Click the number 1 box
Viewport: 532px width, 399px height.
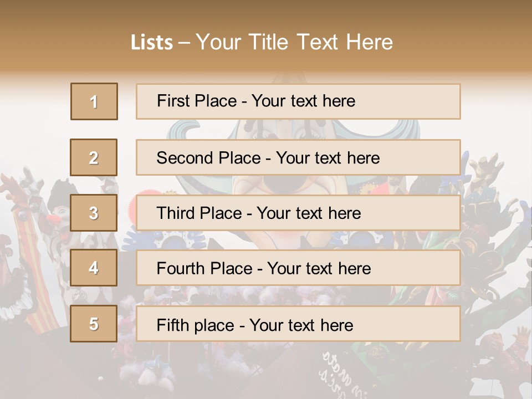pos(94,101)
